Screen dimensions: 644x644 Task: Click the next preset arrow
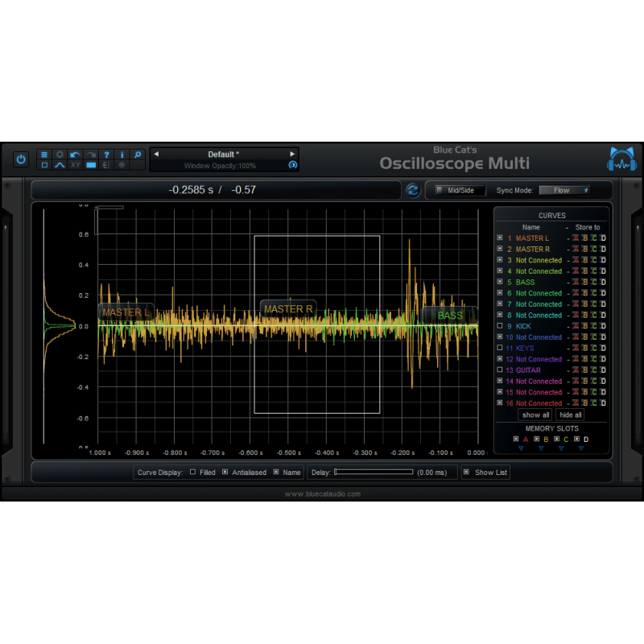coord(291,154)
